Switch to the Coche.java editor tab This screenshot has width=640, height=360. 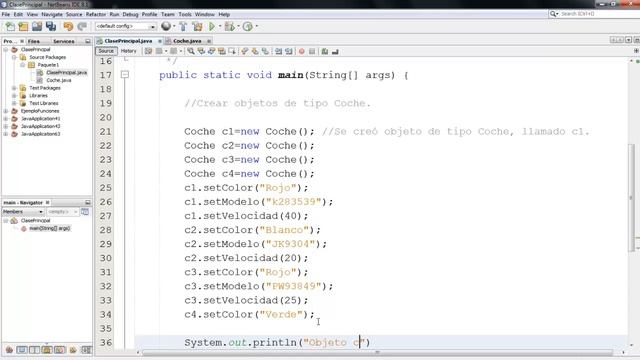(187, 41)
